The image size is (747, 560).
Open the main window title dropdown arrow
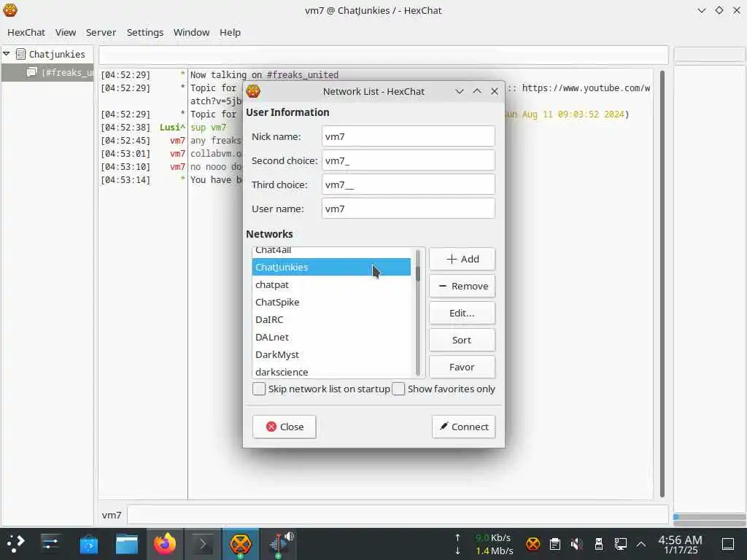701,10
